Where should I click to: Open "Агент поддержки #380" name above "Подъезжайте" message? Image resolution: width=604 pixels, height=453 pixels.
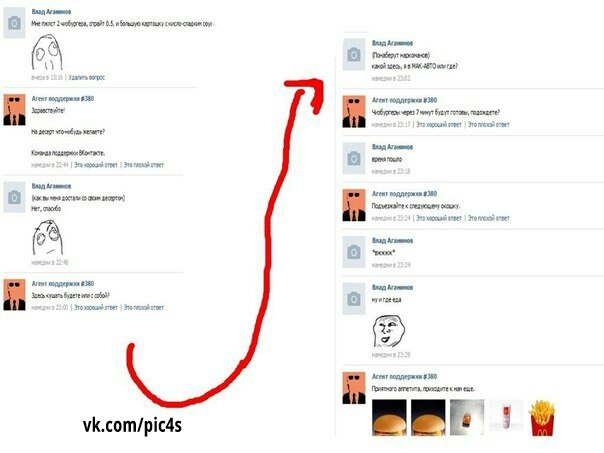404,194
